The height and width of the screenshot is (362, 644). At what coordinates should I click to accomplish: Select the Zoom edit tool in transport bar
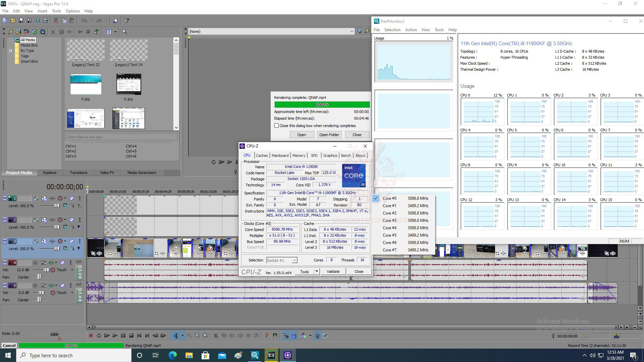click(x=205, y=336)
